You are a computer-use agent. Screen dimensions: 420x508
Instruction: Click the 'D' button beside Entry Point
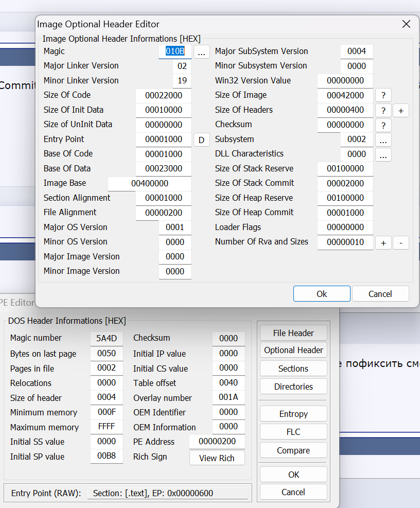point(202,140)
